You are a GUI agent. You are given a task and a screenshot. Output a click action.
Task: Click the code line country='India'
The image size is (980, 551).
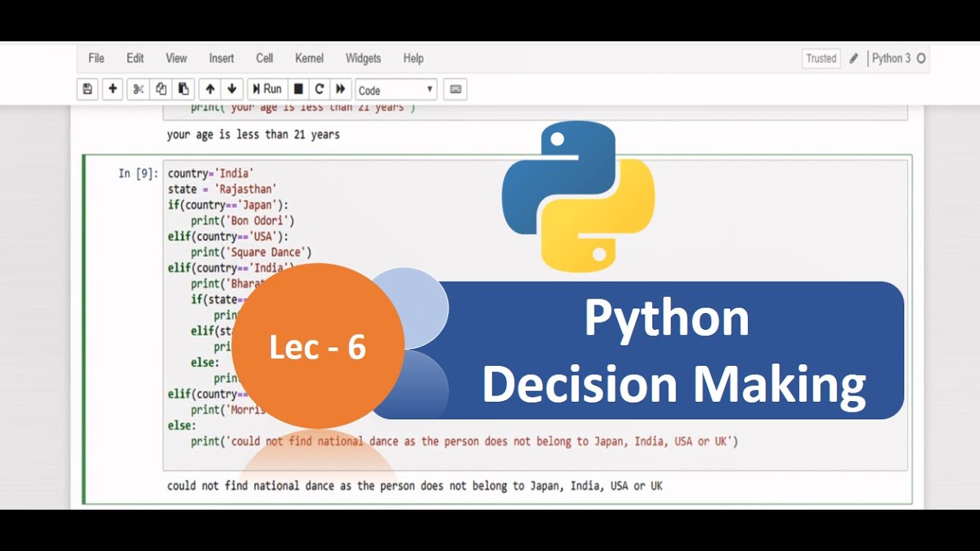point(211,174)
